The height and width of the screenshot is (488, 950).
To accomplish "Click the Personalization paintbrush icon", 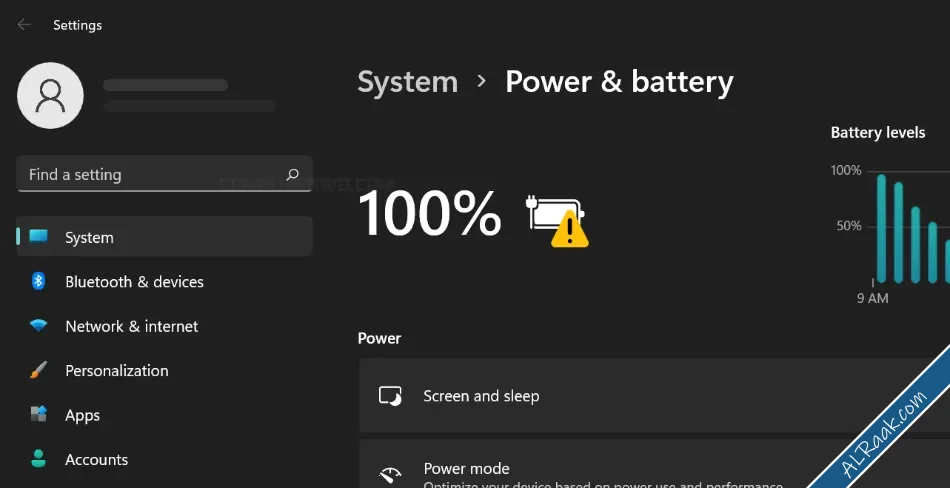I will (x=38, y=370).
